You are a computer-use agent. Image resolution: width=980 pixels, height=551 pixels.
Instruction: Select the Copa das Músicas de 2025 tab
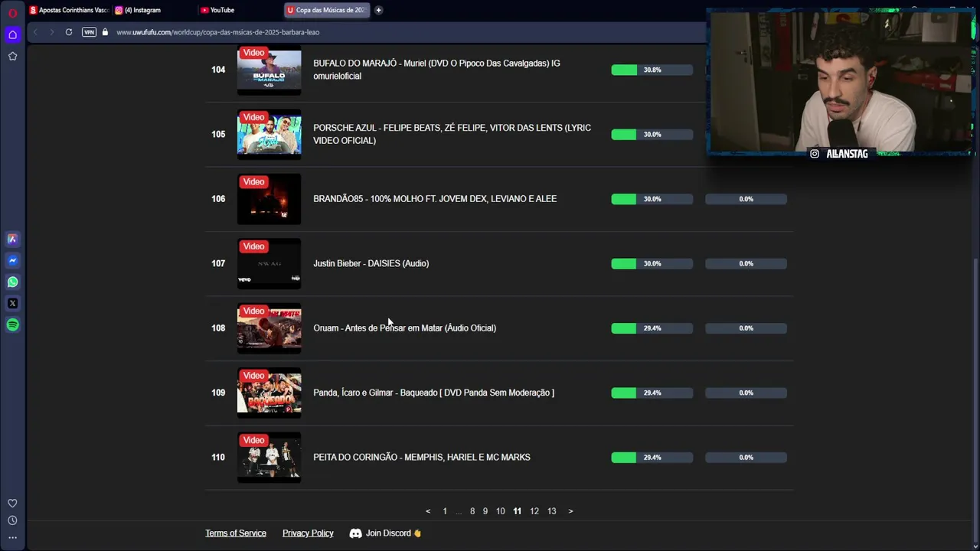click(327, 10)
